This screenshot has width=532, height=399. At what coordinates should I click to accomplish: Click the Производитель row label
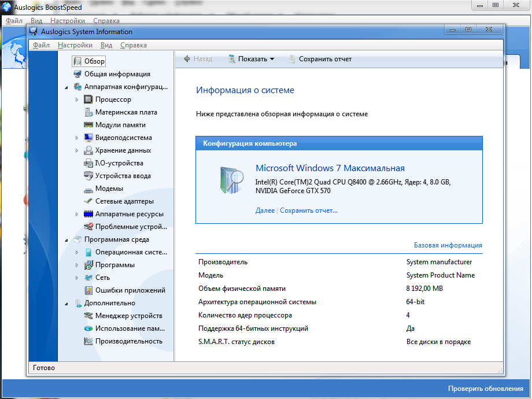pyautogui.click(x=223, y=262)
